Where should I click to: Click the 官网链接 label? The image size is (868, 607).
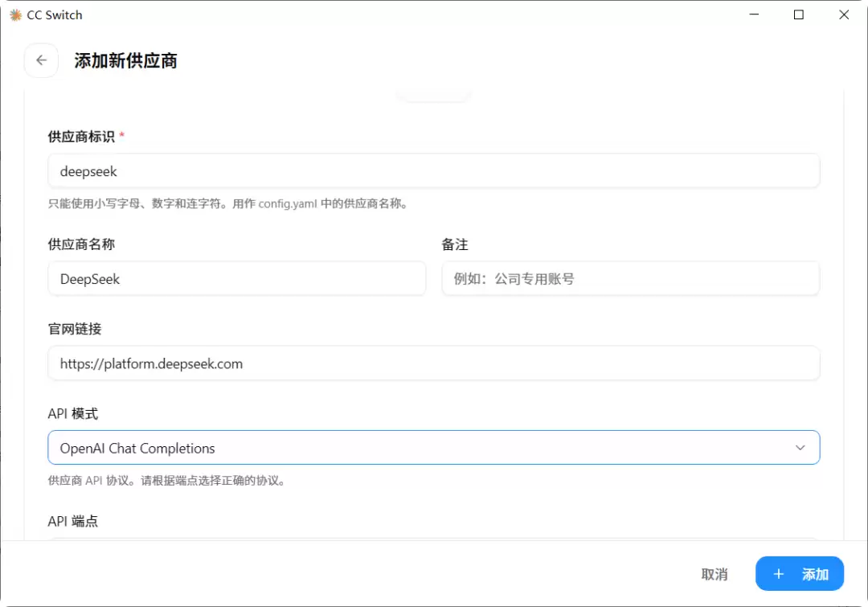click(75, 329)
